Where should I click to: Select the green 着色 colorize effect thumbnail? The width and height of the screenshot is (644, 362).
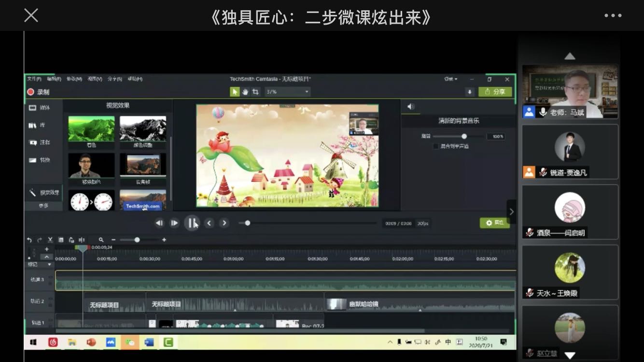(x=91, y=128)
